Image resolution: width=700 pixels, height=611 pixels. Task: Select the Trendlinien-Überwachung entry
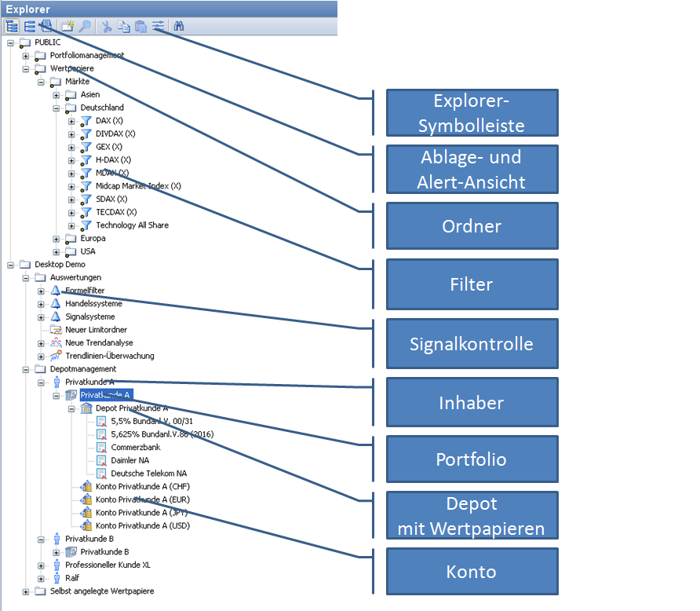109,356
